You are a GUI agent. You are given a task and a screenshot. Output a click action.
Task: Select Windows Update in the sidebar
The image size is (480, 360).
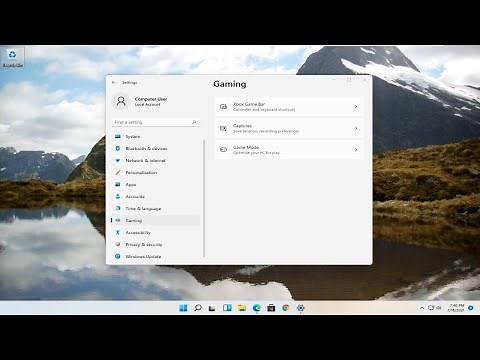click(x=156, y=257)
